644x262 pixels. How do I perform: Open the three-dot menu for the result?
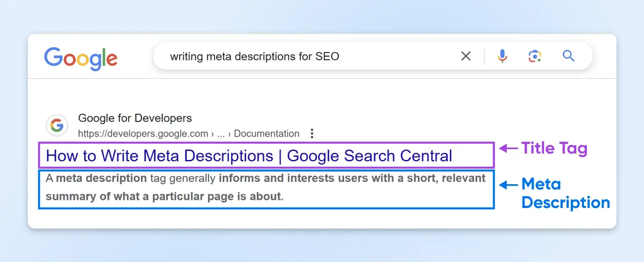click(x=312, y=133)
